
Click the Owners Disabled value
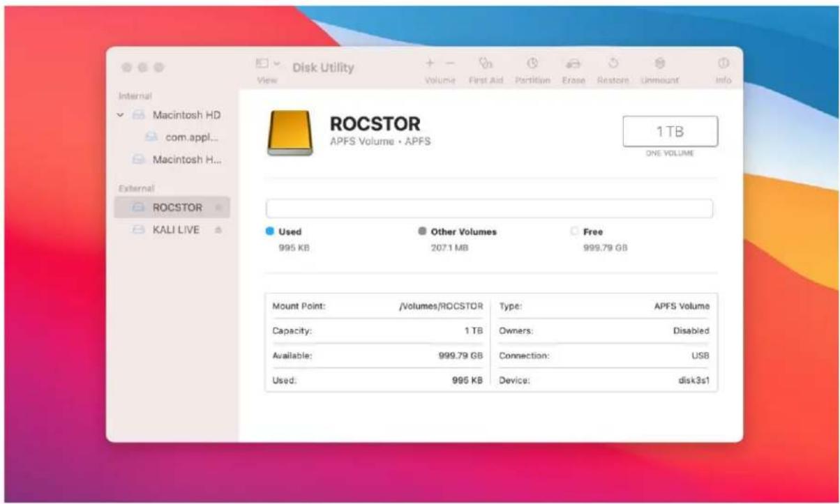click(x=691, y=331)
